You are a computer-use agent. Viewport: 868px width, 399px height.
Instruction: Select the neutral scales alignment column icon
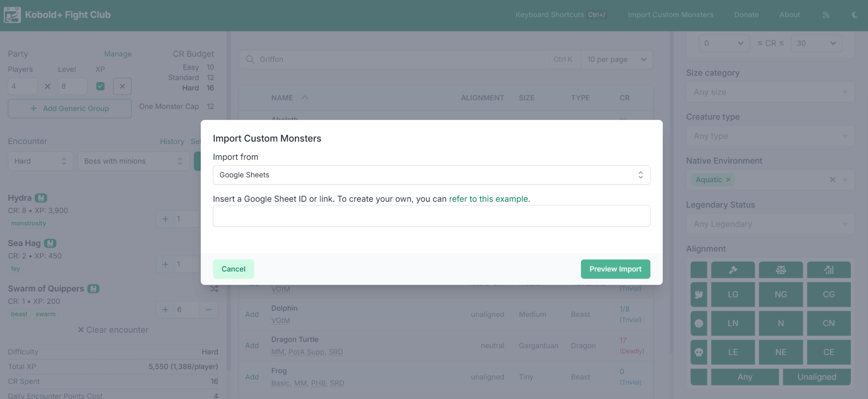coord(781,270)
